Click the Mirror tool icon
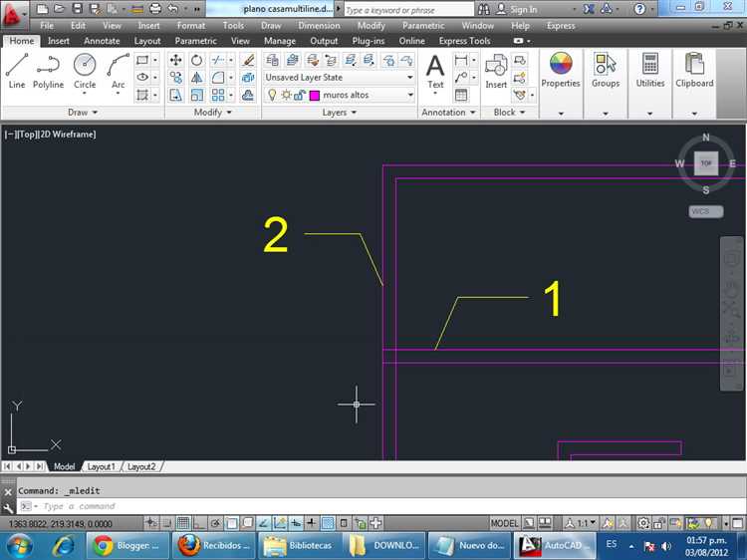 (x=196, y=77)
